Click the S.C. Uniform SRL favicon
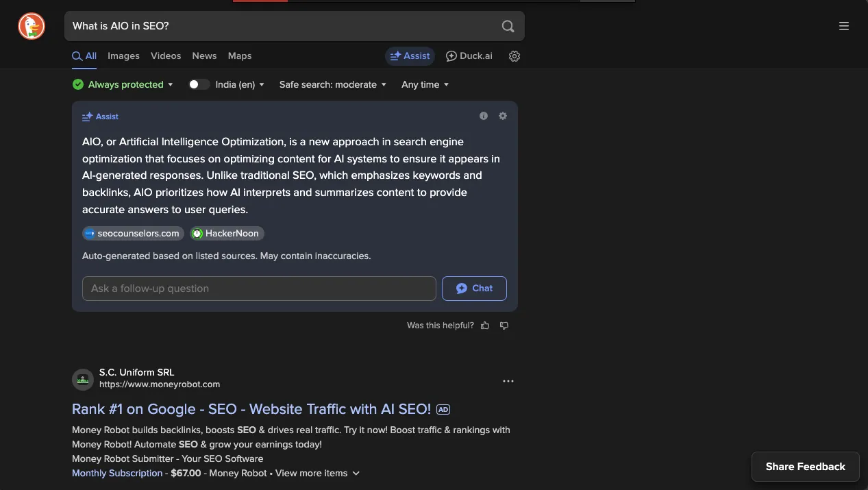This screenshot has width=868, height=490. coord(82,379)
